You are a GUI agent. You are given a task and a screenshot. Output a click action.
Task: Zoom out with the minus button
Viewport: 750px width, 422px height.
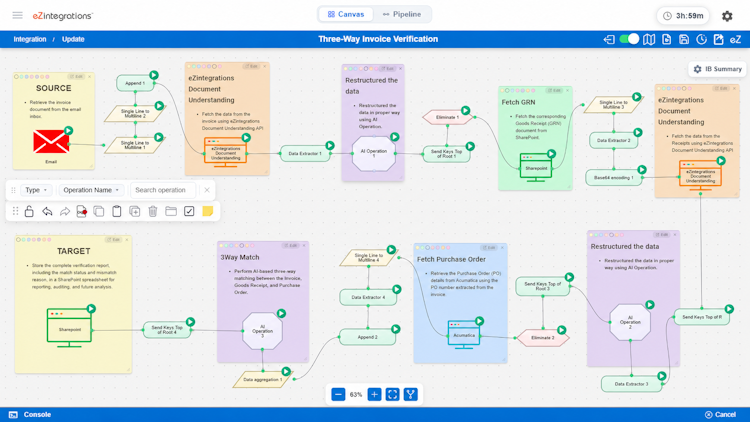[338, 394]
